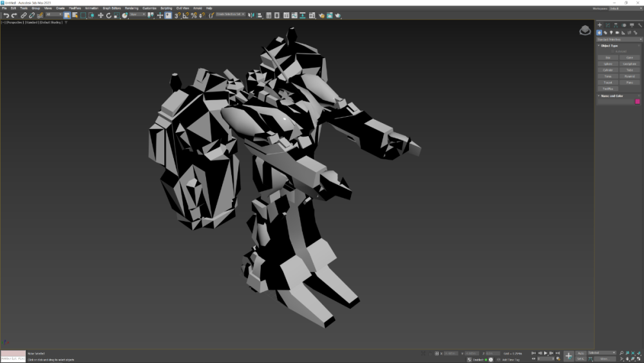Switch to the Utilities wrench panel tab
This screenshot has height=363, width=644.
(640, 25)
